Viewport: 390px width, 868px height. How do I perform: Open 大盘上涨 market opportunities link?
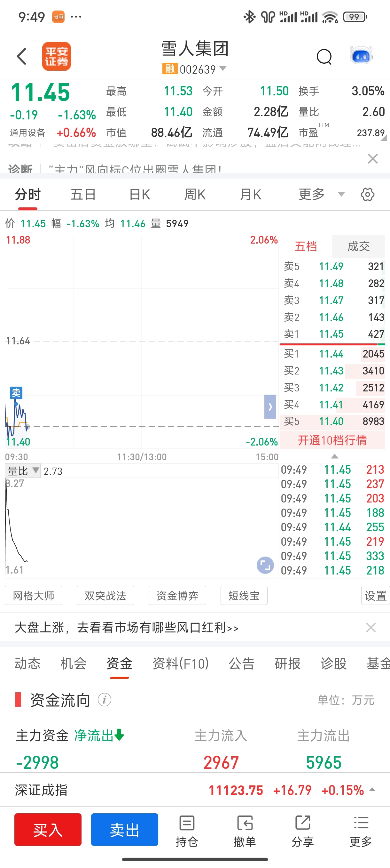point(127,627)
